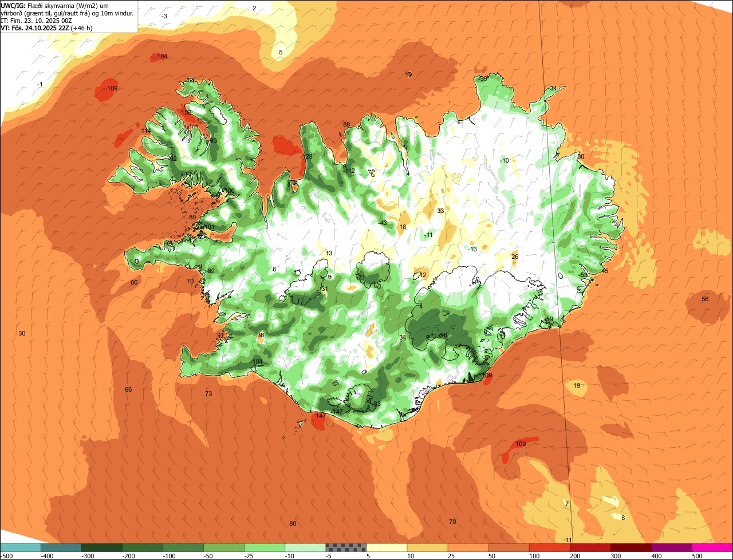Click the map value '-53' in the Eastfjords
Image resolution: width=733 pixels, height=560 pixels.
tap(583, 275)
